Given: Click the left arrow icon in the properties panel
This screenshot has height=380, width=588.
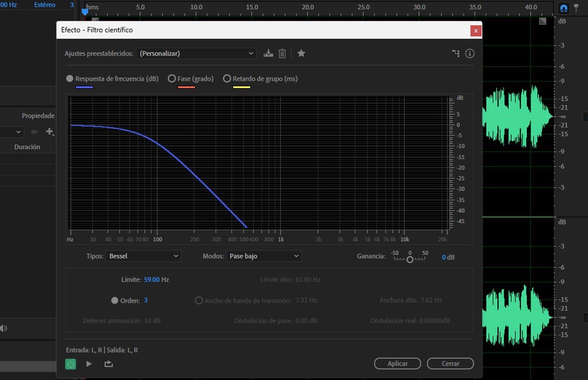Looking at the screenshot, I should click(x=34, y=132).
